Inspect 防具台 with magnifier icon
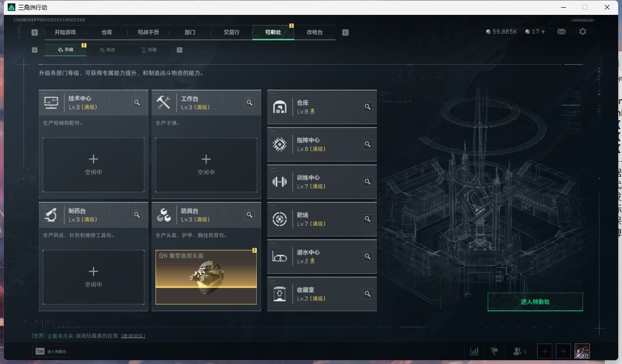Viewport: 622px width, 364px height. point(250,215)
